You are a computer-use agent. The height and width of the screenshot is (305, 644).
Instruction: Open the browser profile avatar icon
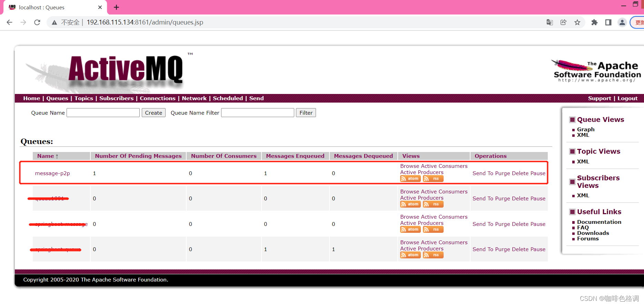(x=622, y=22)
